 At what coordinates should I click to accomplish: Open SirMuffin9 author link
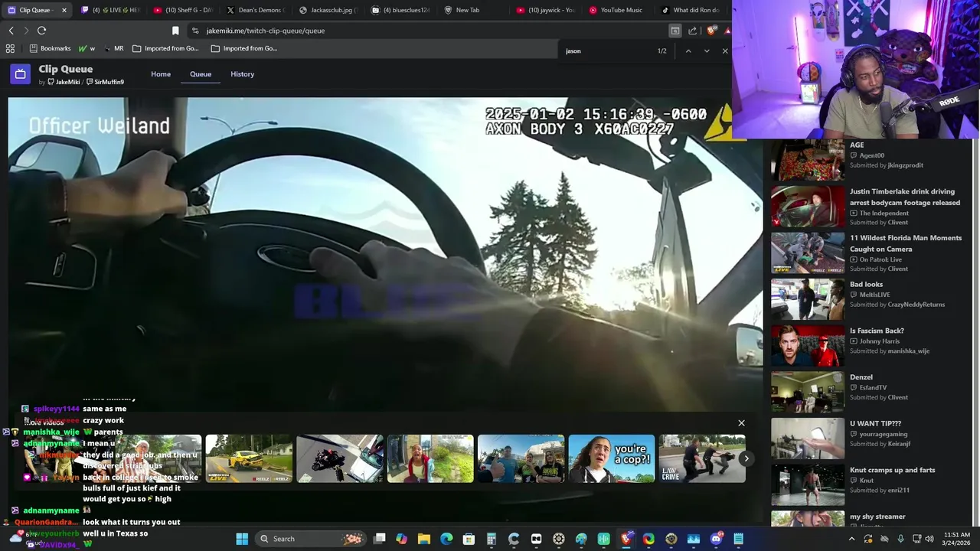point(106,82)
